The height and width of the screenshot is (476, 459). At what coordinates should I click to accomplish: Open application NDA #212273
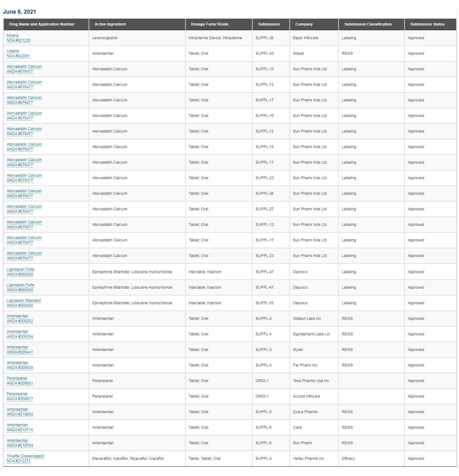point(19,461)
